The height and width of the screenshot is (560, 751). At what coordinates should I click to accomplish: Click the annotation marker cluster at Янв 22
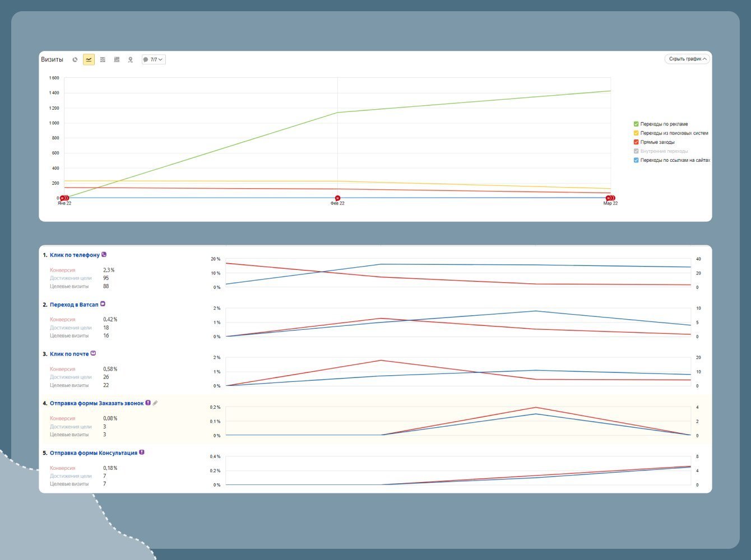tap(64, 198)
